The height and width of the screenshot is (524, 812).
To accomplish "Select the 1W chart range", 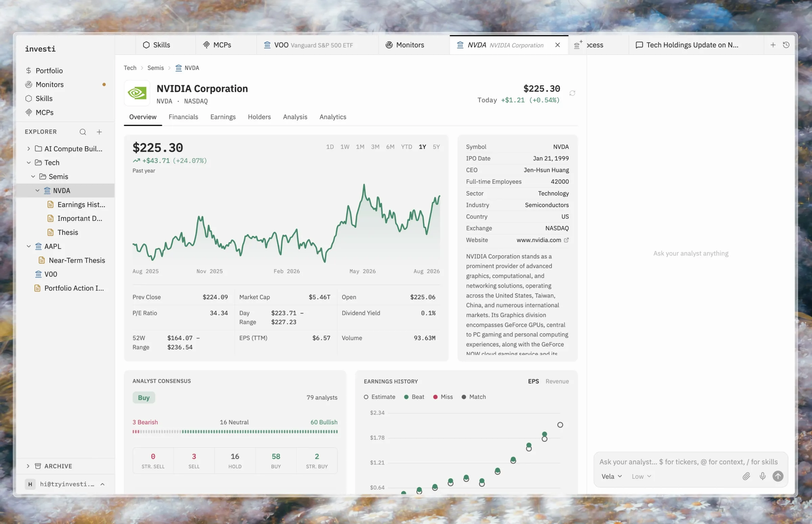I will [344, 147].
